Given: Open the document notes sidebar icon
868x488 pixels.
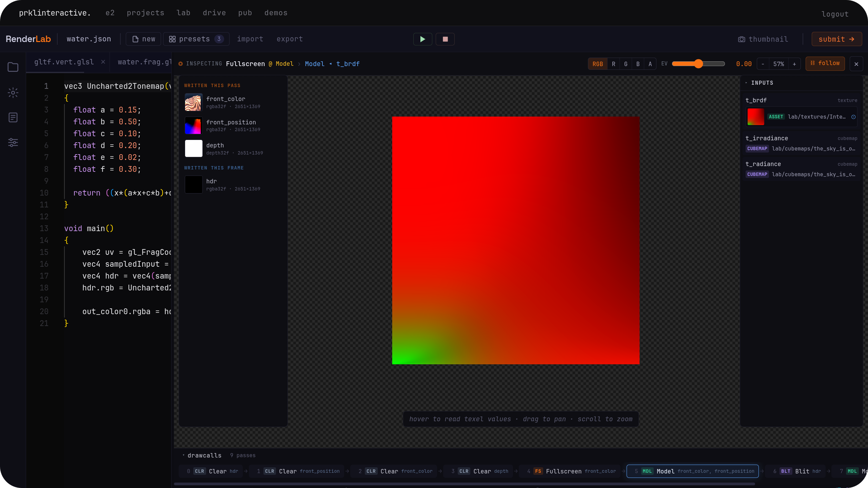Looking at the screenshot, I should pos(13,118).
